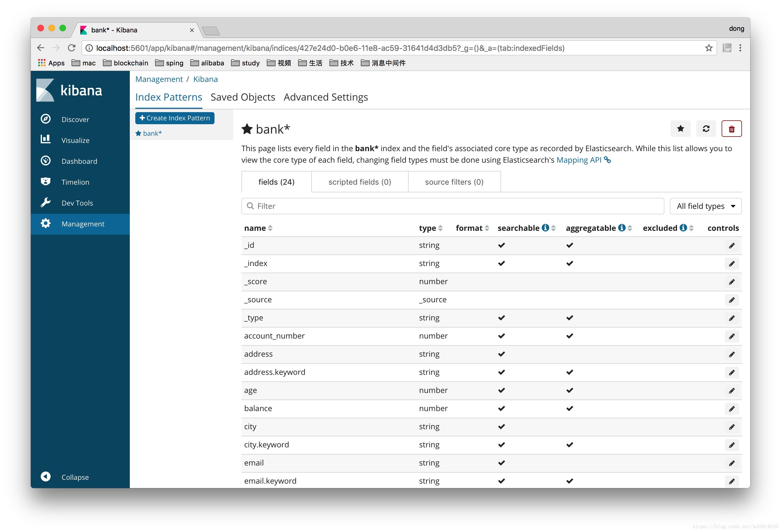781x532 pixels.
Task: Expand the All field types dropdown
Action: [x=705, y=206]
